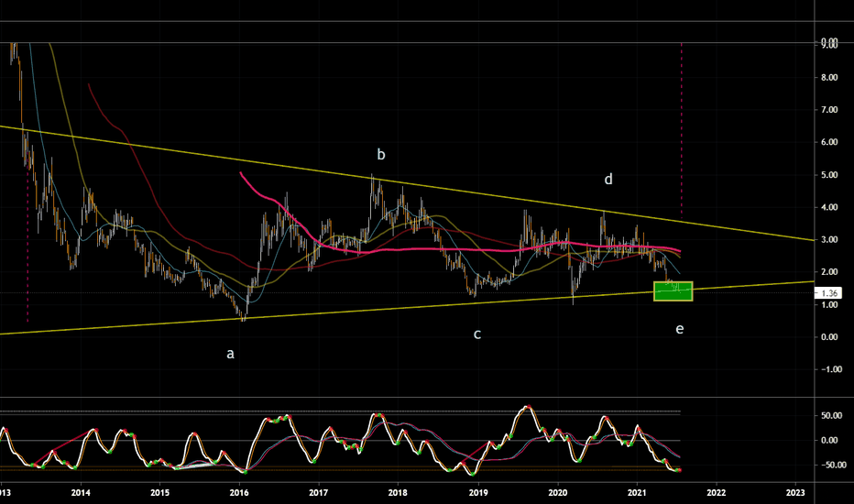Click the 2.00 price scale value

(829, 272)
